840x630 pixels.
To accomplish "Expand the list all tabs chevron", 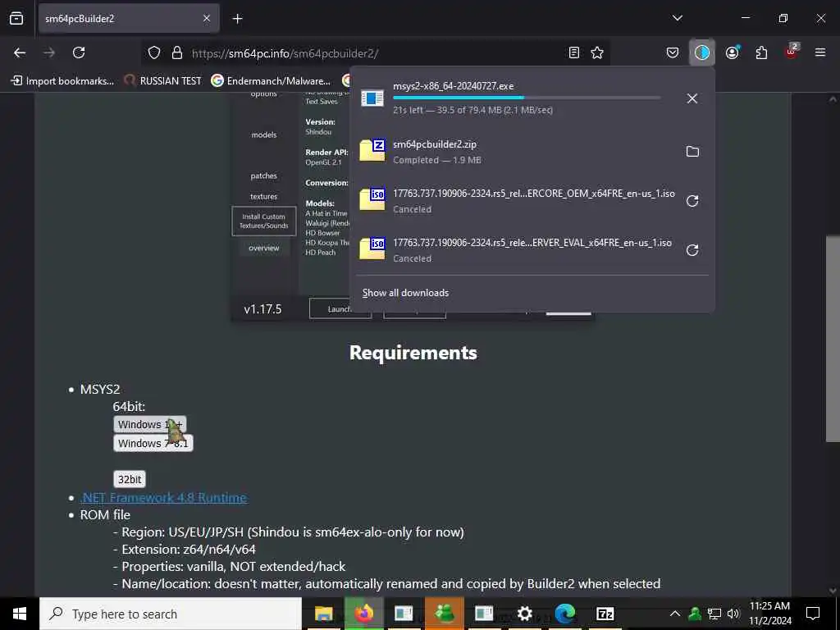I will point(677,18).
